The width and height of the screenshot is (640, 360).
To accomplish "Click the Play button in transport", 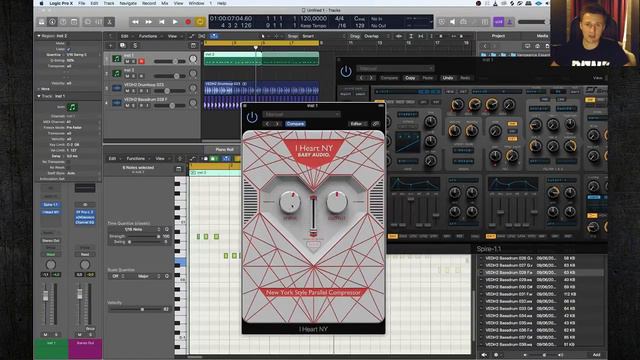I will coord(175,22).
